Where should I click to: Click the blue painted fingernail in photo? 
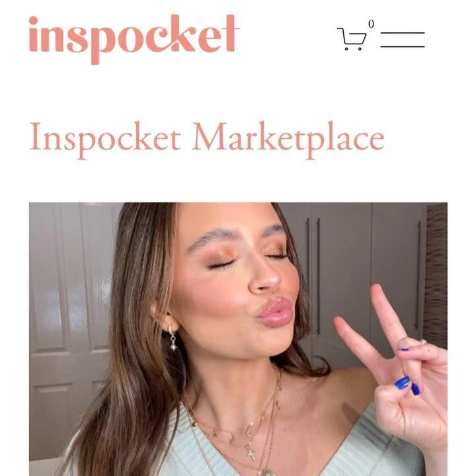tap(401, 383)
